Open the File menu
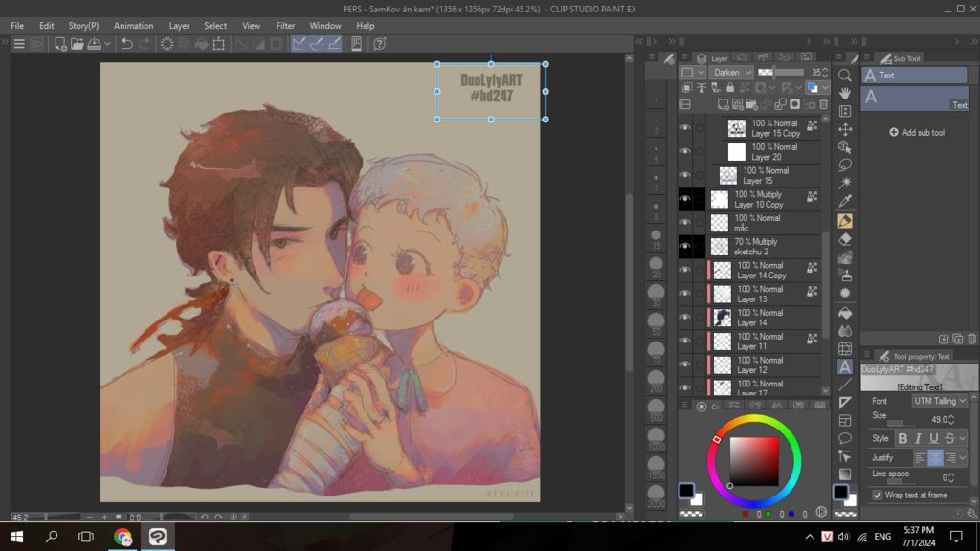 [x=17, y=26]
